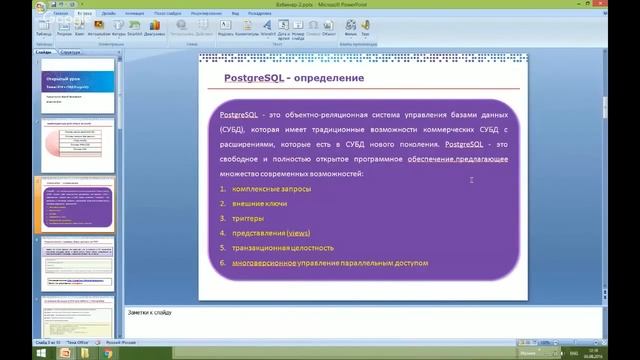Open the Анимация ribbon tab
This screenshot has height=360, width=640.
point(134,13)
